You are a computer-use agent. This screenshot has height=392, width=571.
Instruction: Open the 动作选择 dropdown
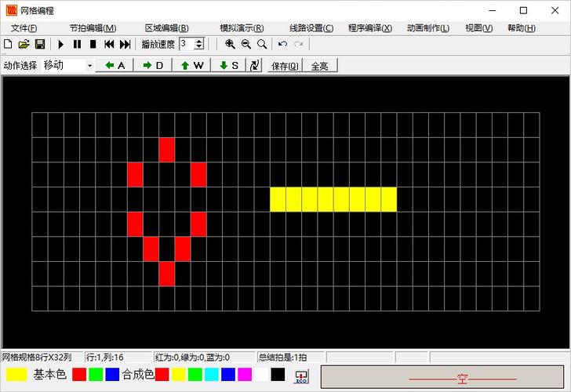click(89, 66)
